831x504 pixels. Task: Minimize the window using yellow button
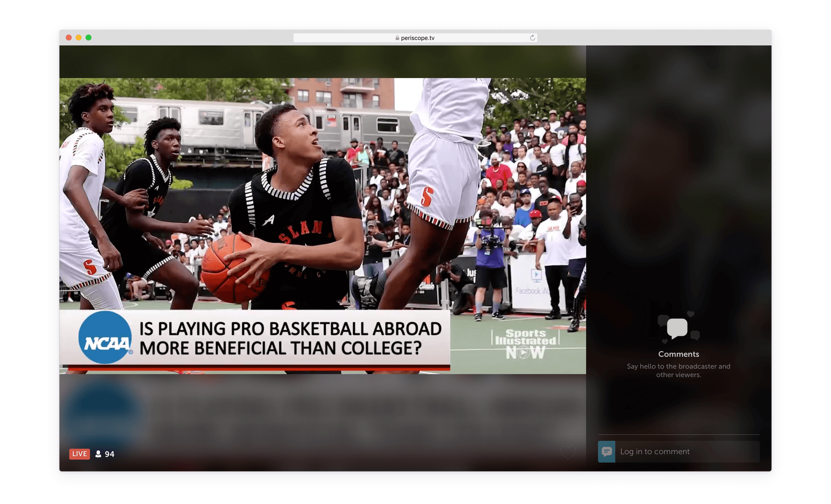(x=79, y=37)
